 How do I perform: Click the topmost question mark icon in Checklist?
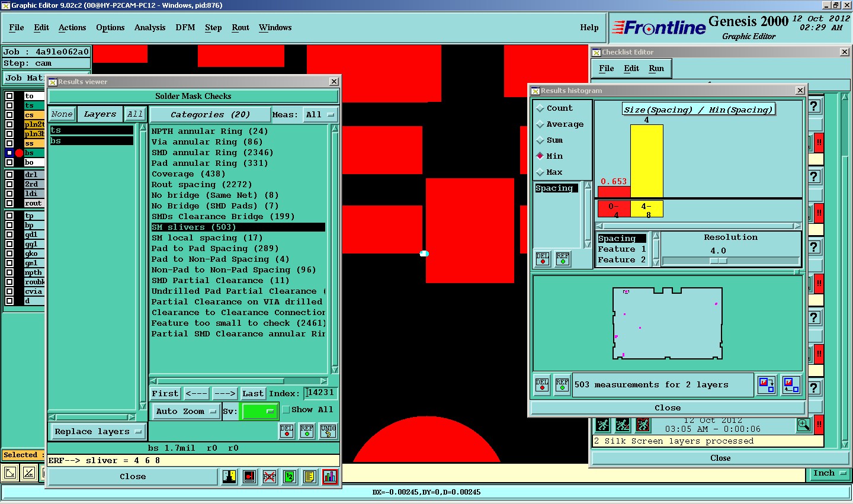[814, 107]
